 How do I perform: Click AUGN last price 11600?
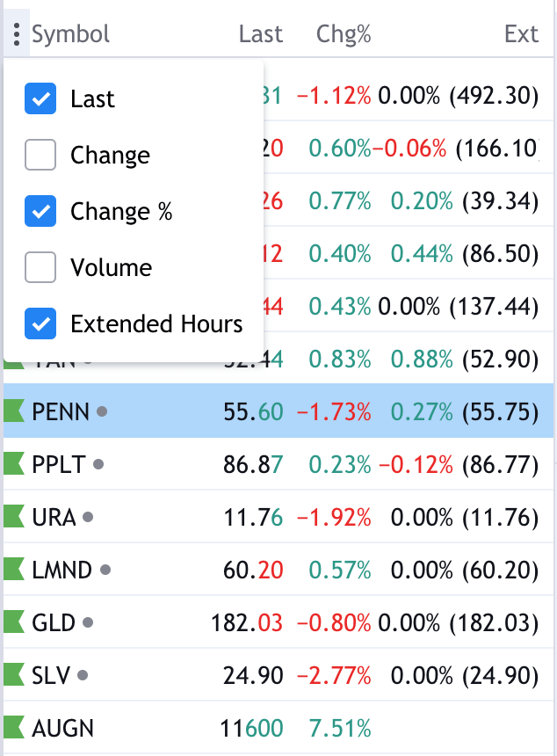click(251, 728)
